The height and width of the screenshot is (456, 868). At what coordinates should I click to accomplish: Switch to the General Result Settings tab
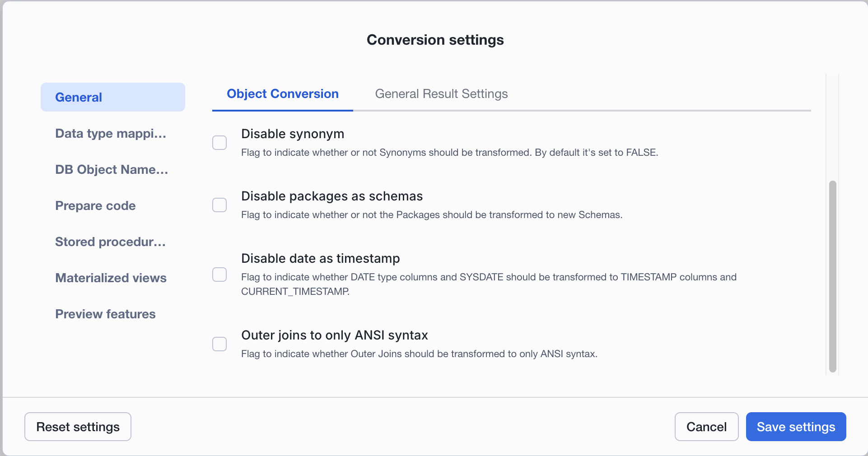[x=441, y=94]
